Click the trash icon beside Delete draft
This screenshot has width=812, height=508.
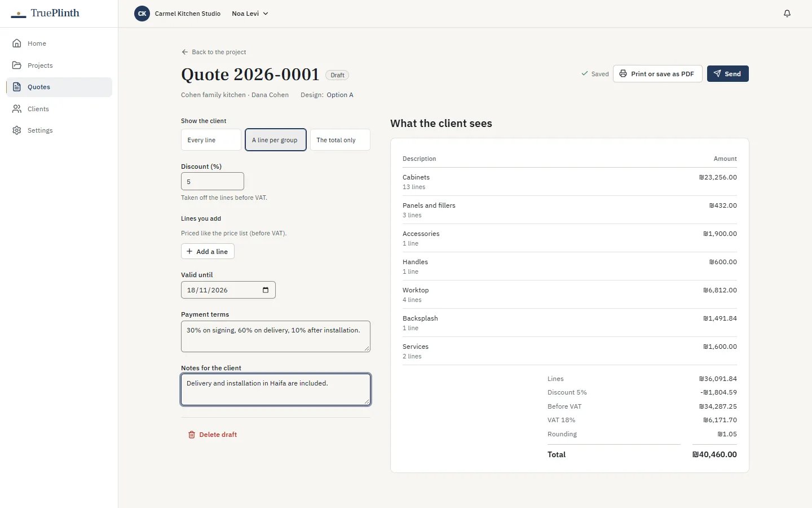192,435
